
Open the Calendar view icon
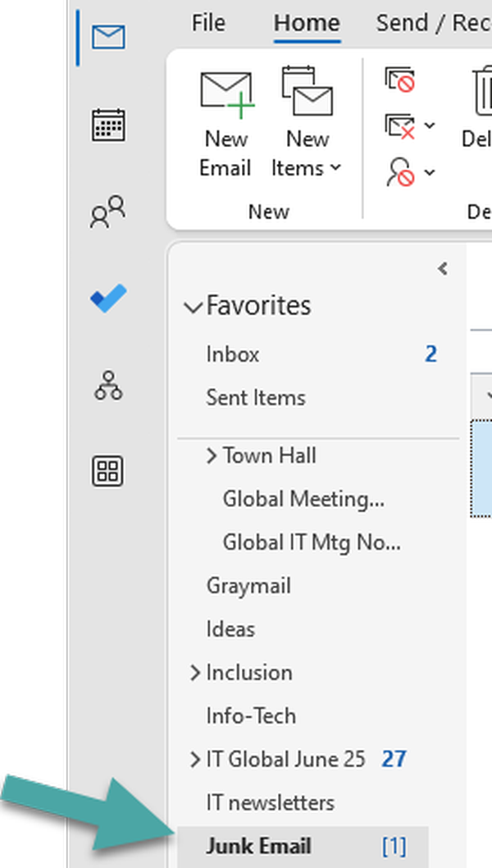point(108,126)
